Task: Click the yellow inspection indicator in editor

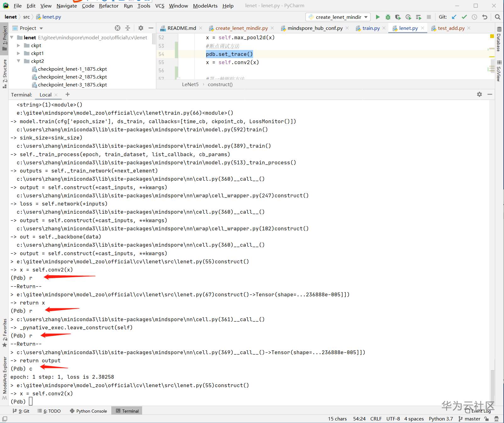Action: (x=492, y=36)
